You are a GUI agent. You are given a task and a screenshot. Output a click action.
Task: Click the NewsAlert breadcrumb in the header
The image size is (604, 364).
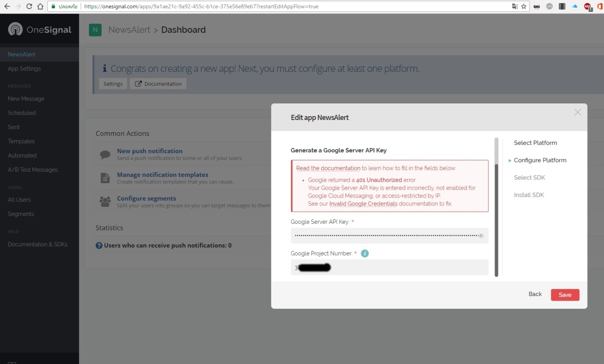tap(129, 30)
